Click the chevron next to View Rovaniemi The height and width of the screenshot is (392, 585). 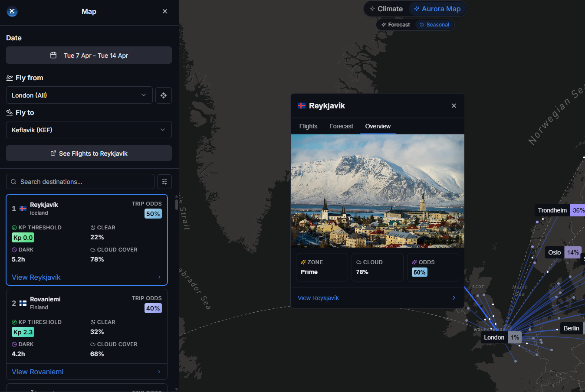159,372
